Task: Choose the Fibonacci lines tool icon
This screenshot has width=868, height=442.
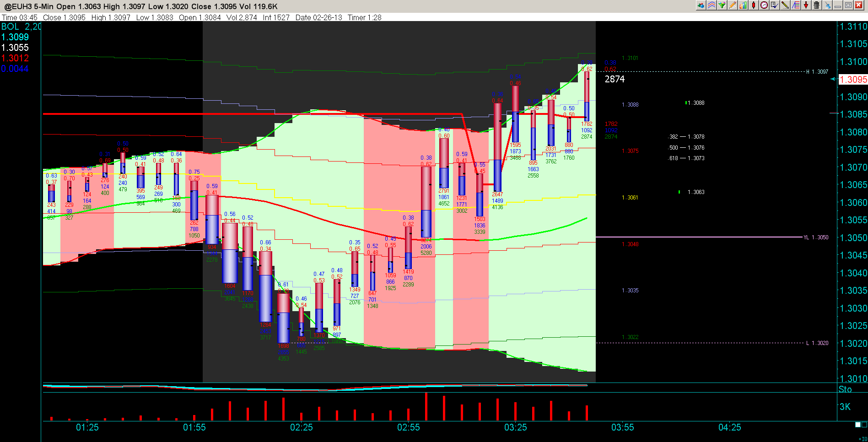Action: 796,5
